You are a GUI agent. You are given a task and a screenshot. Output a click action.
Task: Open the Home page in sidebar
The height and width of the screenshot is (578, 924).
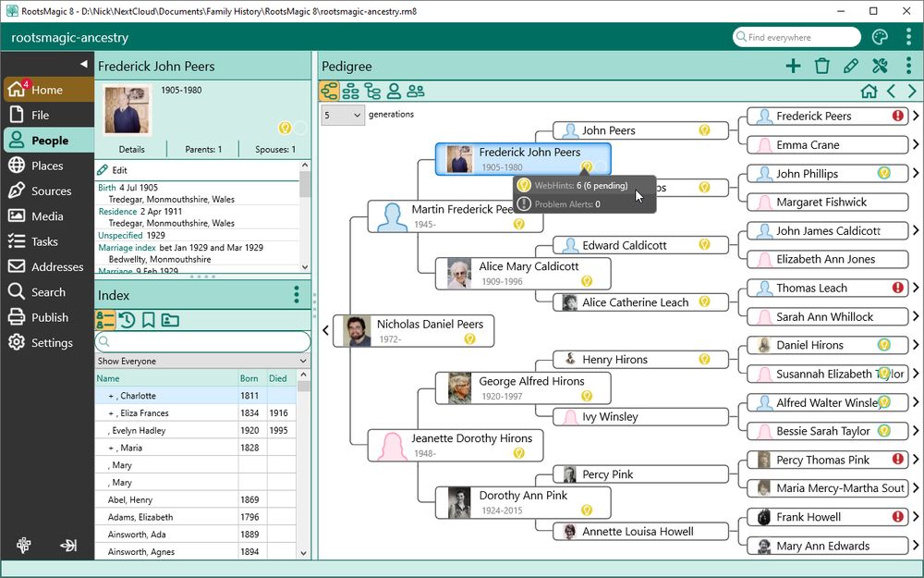tap(48, 90)
